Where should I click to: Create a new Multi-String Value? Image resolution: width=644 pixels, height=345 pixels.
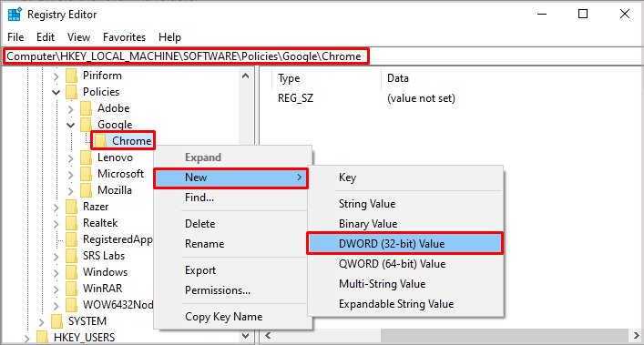coord(405,284)
